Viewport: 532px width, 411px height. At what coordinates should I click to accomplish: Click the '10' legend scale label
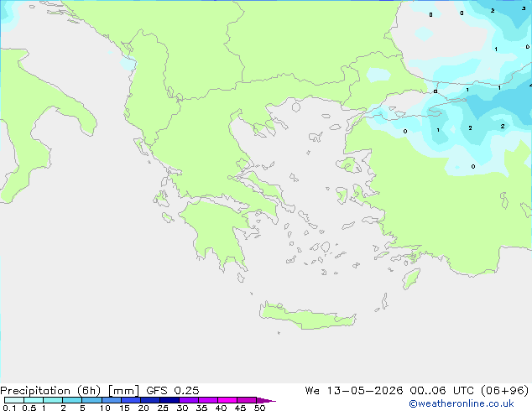105,408
